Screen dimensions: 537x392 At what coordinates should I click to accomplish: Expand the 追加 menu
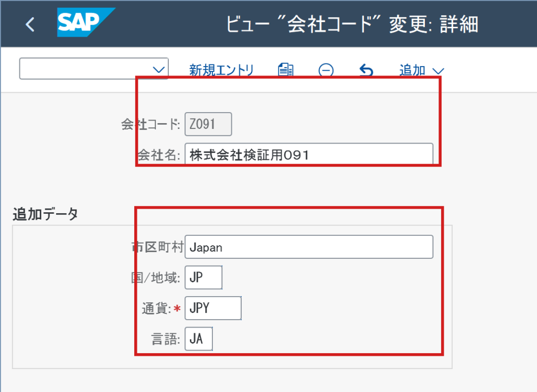(422, 70)
